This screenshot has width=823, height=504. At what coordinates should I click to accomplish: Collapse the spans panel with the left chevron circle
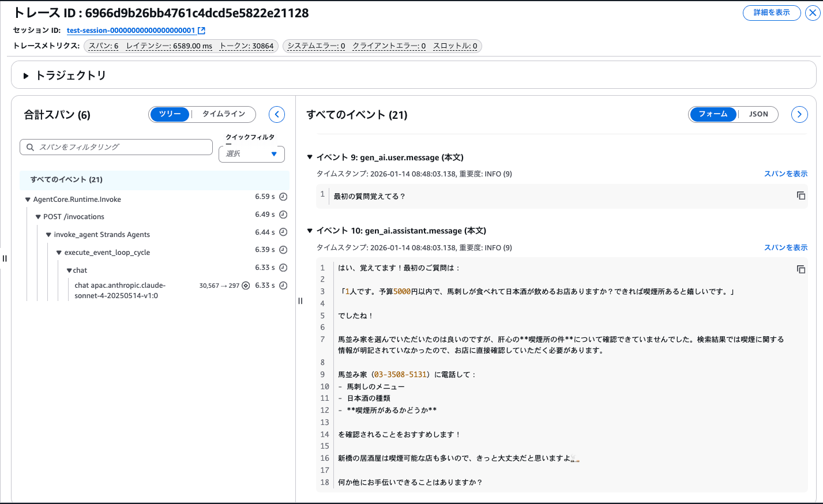pyautogui.click(x=276, y=114)
